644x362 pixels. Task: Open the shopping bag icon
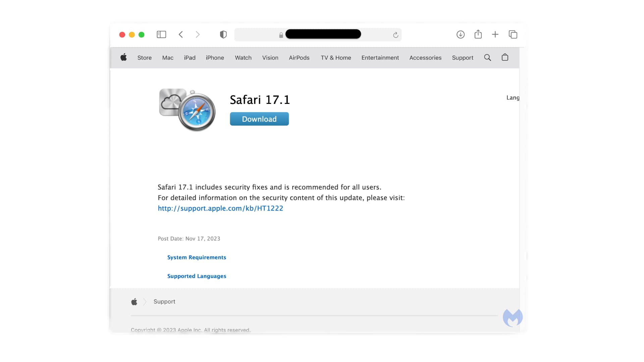pos(505,57)
